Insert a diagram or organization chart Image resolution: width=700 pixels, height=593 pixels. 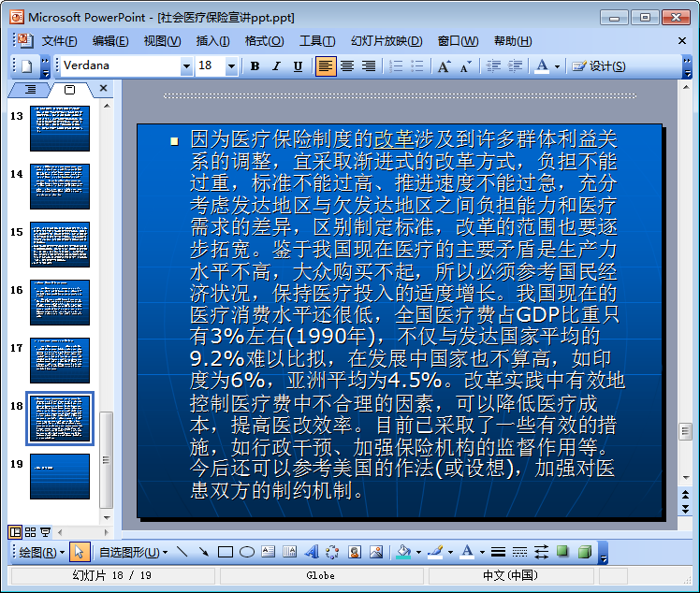tap(332, 553)
